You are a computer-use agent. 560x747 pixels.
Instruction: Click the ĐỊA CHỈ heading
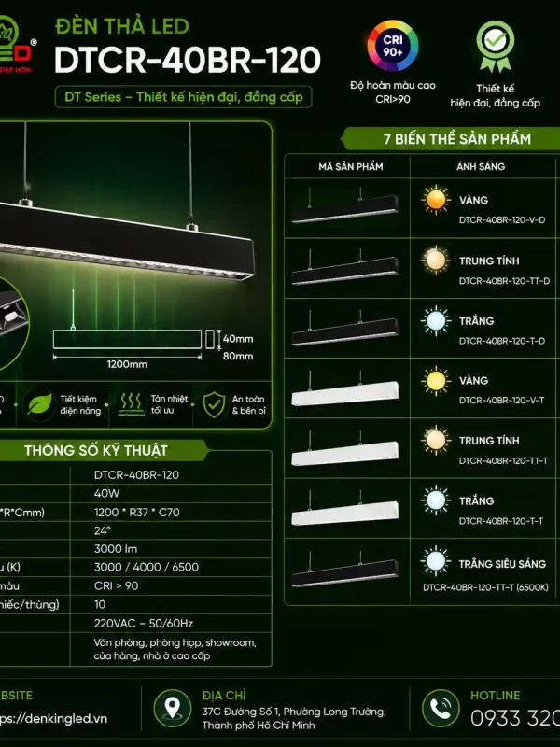pos(224,696)
